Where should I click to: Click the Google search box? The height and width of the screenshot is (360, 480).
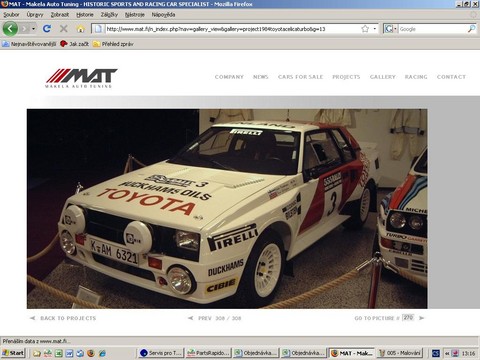[x=432, y=29]
